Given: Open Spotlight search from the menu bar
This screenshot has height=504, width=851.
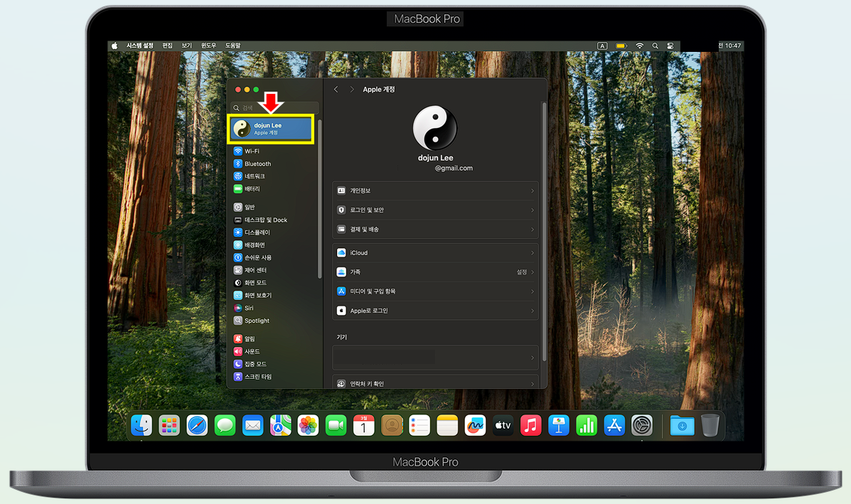Looking at the screenshot, I should (x=655, y=46).
